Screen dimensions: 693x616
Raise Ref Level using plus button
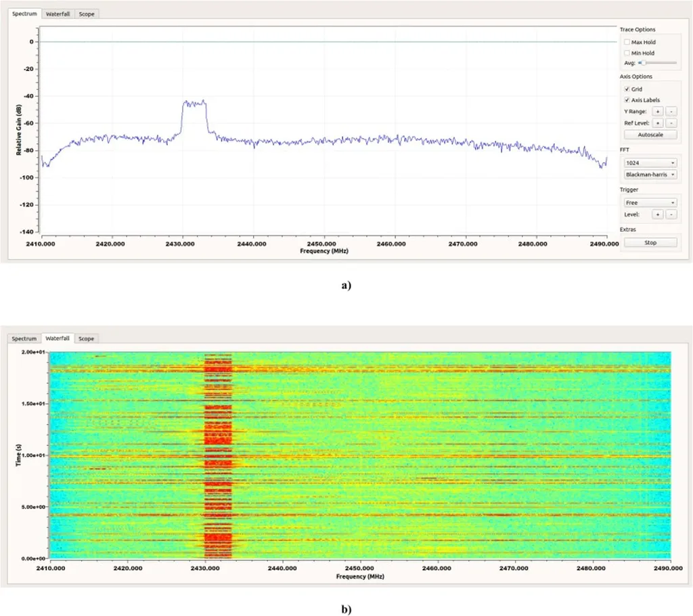[657, 123]
